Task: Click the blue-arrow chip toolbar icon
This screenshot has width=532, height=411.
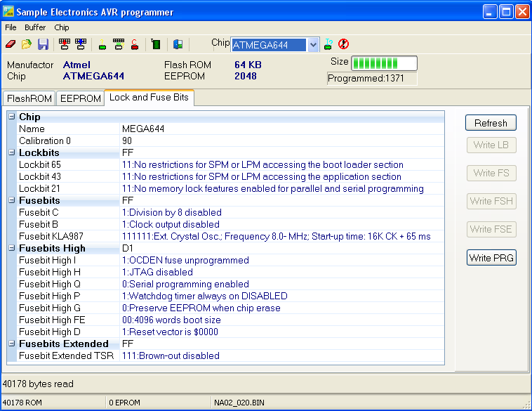Action: [x=81, y=44]
